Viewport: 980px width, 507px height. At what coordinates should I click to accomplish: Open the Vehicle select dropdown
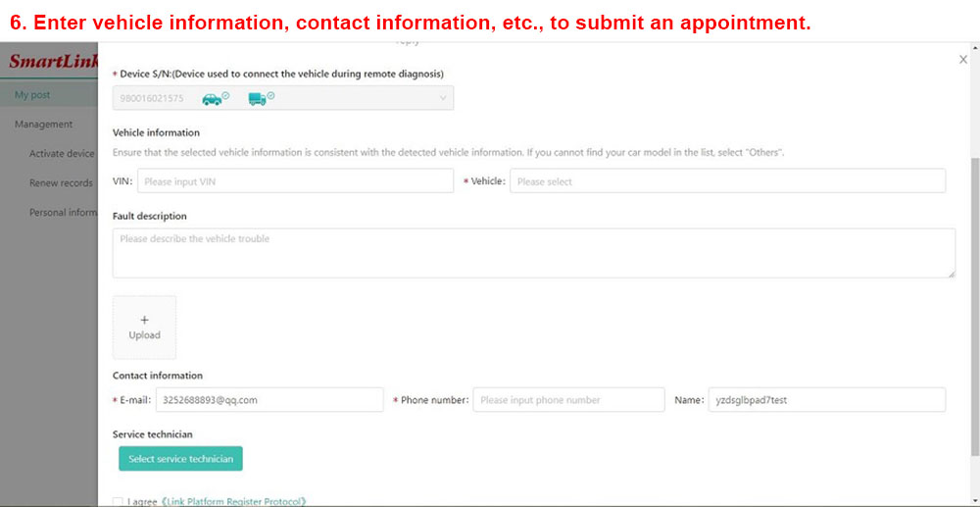727,181
